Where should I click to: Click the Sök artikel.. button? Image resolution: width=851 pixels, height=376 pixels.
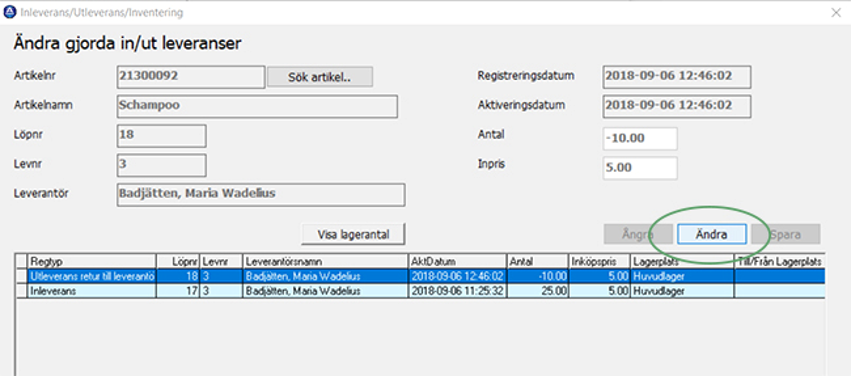coord(320,77)
